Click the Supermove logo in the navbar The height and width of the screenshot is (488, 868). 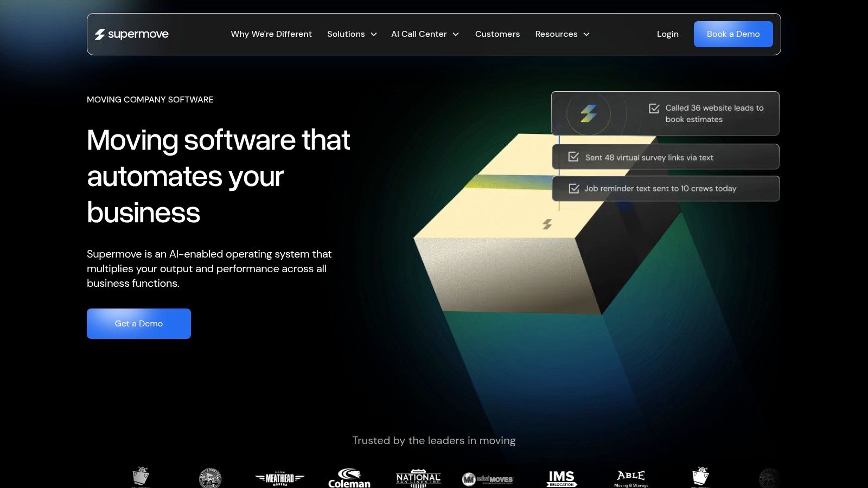pos(132,34)
